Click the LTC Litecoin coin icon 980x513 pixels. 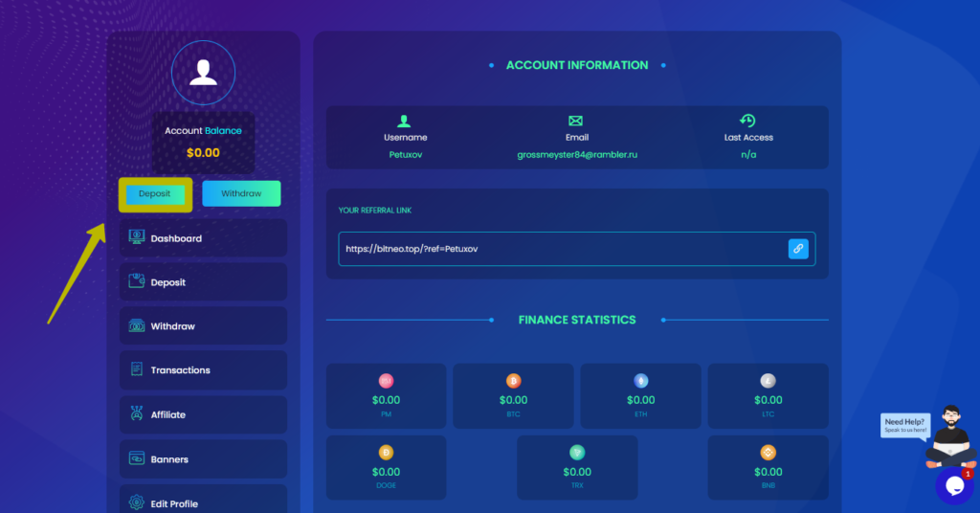coord(768,381)
